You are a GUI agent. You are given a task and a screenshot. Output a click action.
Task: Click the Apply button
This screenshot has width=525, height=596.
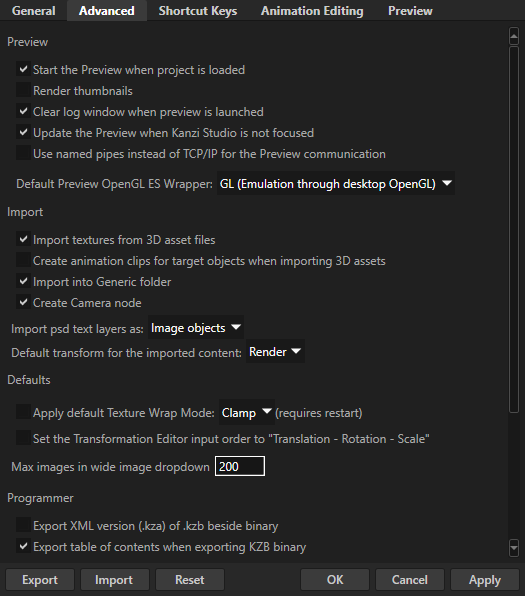point(485,580)
